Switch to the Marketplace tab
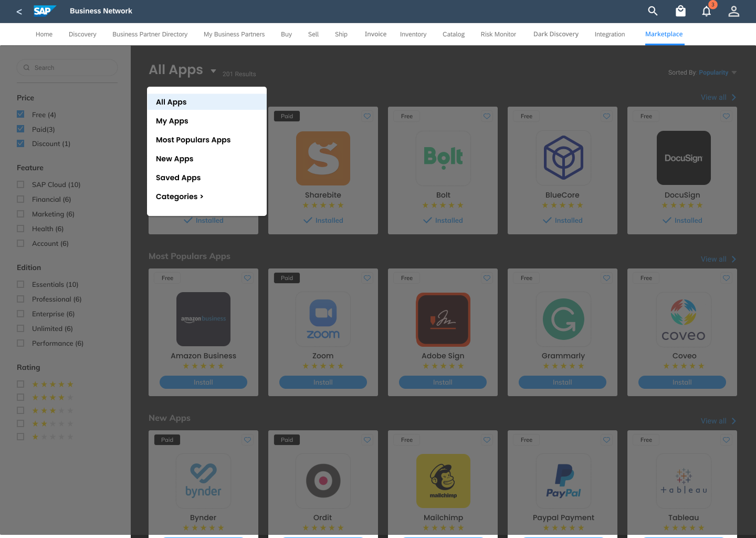Screen dimensions: 756x538 tap(664, 34)
